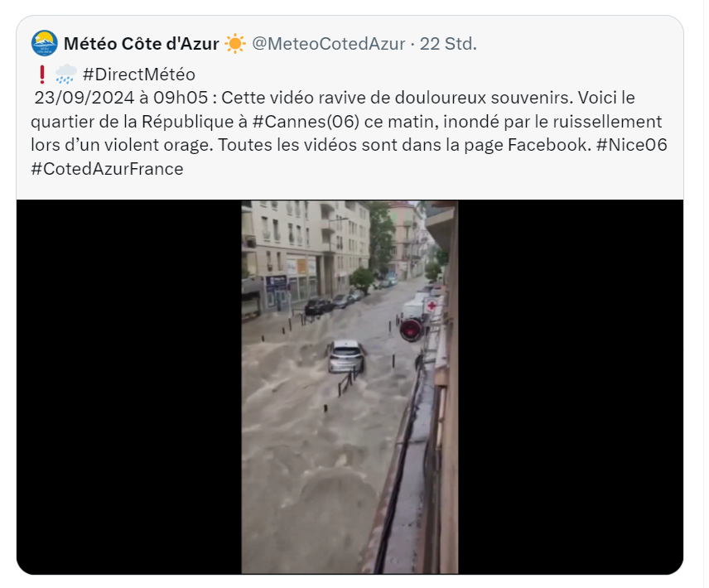Image resolution: width=709 pixels, height=588 pixels.
Task: Play the flooded street video
Action: click(x=350, y=387)
